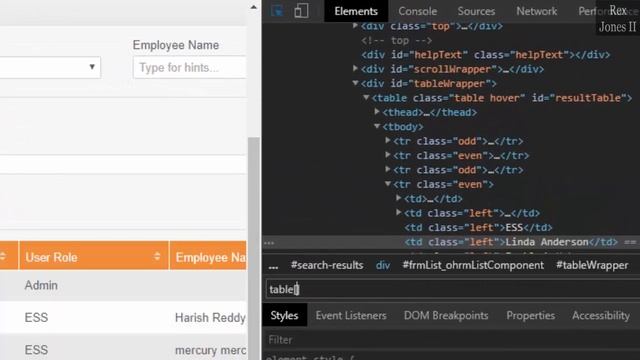
Task: Click the ellipsis beside the selected DOM row
Action: [269, 242]
